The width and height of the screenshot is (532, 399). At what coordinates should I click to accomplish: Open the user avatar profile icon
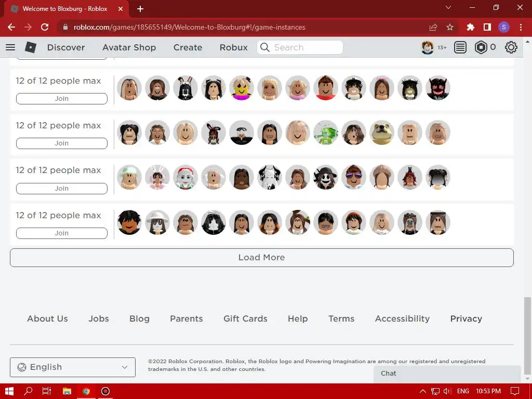click(427, 47)
